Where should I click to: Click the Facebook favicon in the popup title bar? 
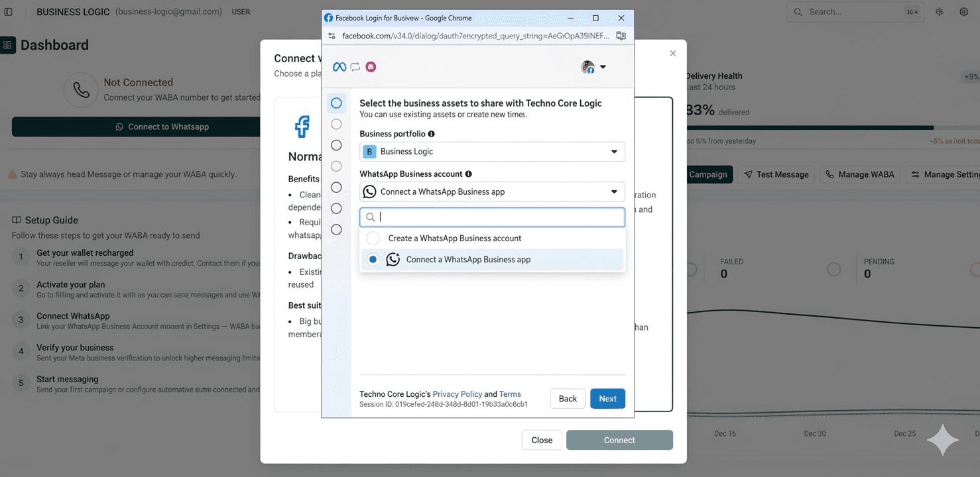328,18
